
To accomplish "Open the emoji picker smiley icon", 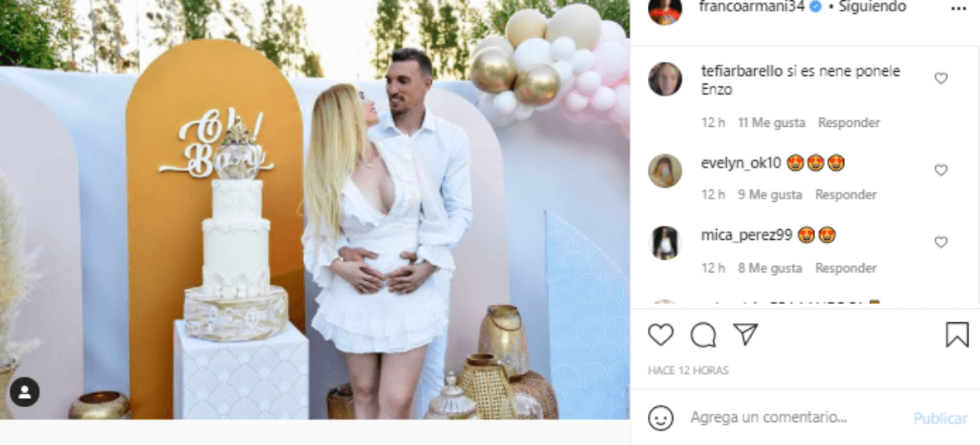I will point(661,418).
